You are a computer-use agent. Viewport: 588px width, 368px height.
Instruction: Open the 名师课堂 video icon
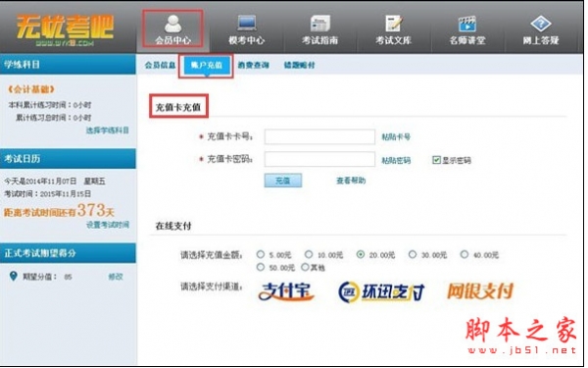coord(467,24)
